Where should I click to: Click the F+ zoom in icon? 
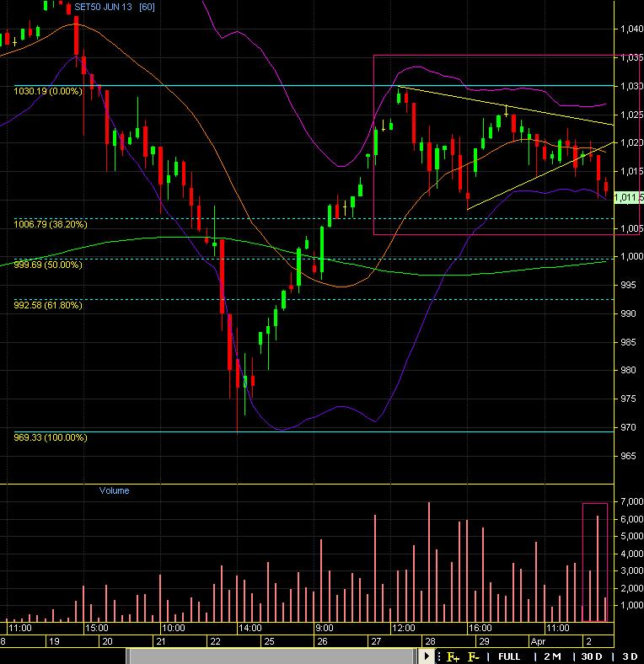pyautogui.click(x=453, y=656)
